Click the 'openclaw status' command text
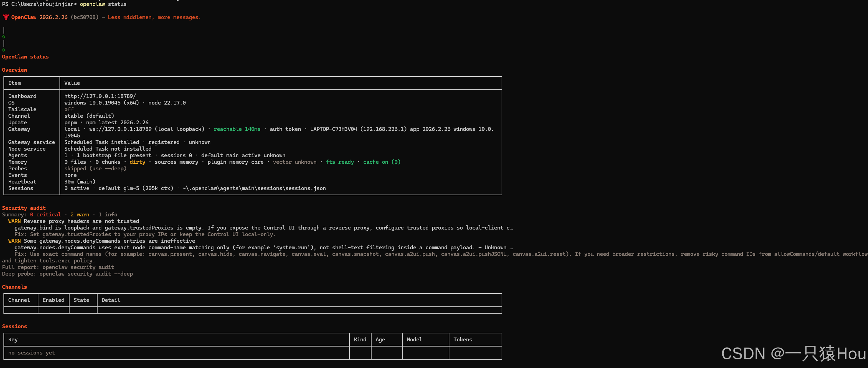This screenshot has height=368, width=868. (x=103, y=4)
